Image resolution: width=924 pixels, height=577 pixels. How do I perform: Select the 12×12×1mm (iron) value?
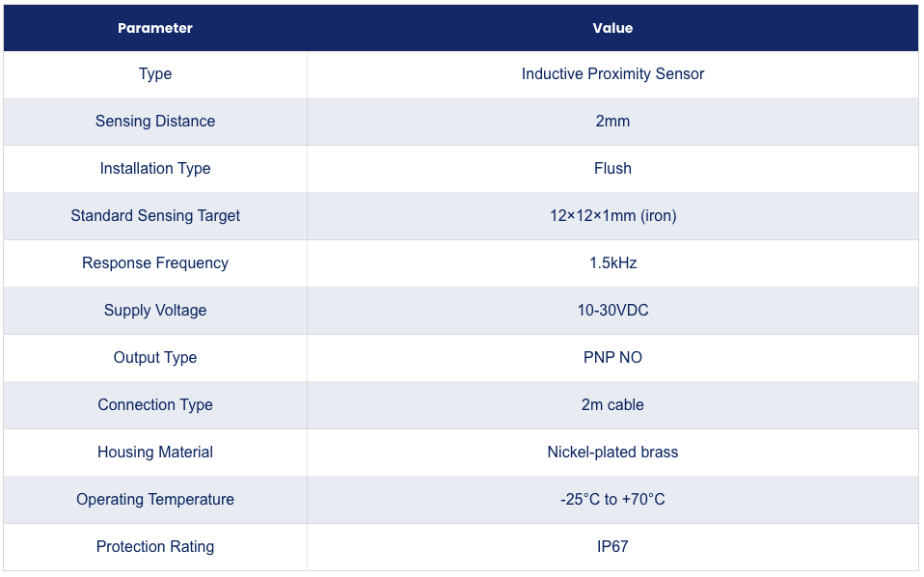tap(612, 216)
